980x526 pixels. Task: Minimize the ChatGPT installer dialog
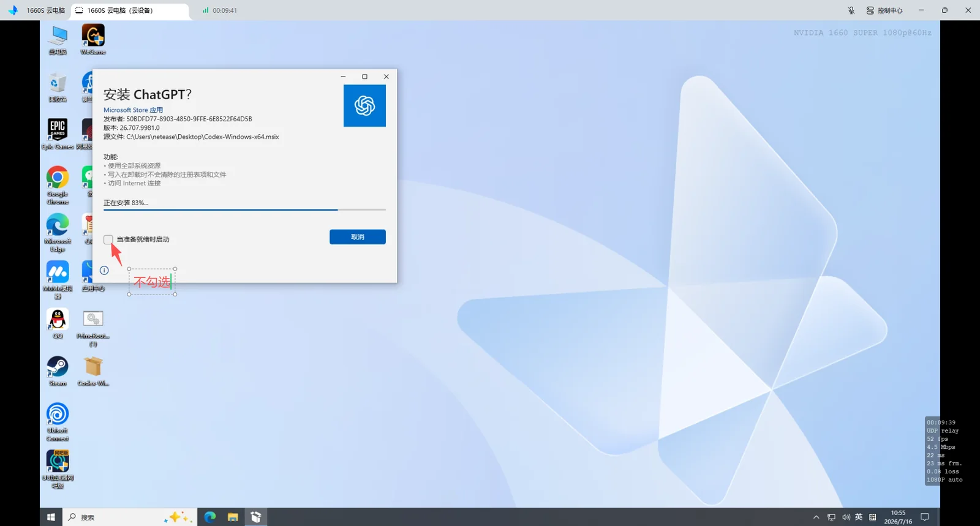(x=344, y=77)
